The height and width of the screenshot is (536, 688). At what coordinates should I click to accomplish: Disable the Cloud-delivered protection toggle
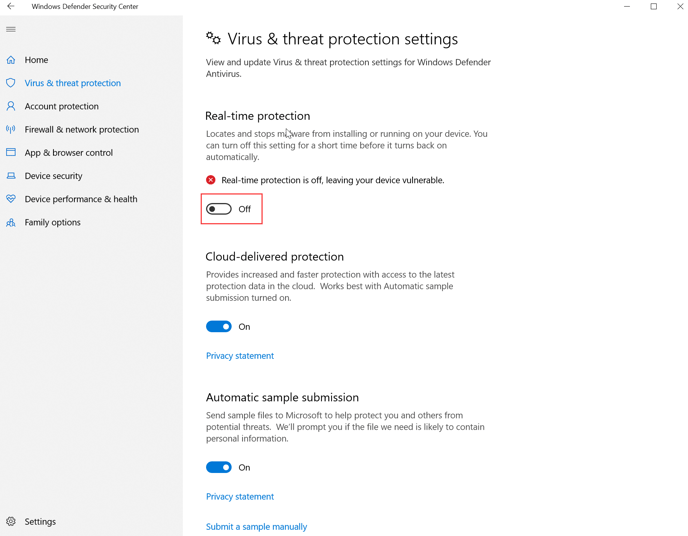(219, 327)
